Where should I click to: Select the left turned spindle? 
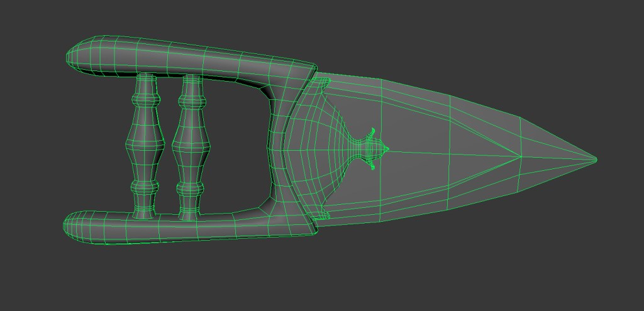(145, 146)
